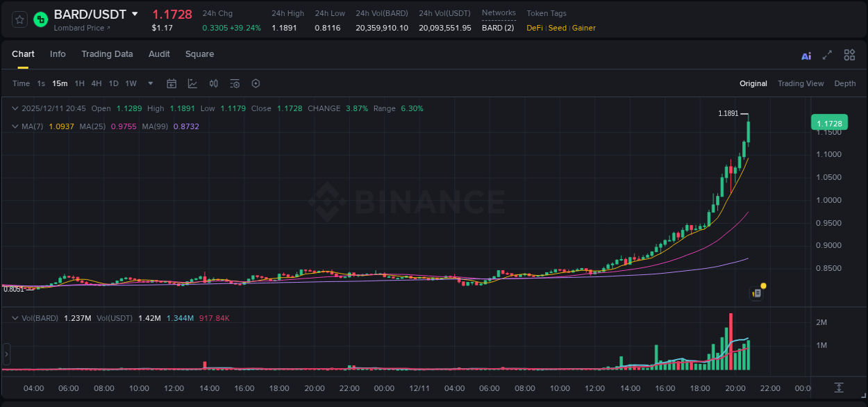Select the 15m timeframe

pyautogui.click(x=60, y=83)
